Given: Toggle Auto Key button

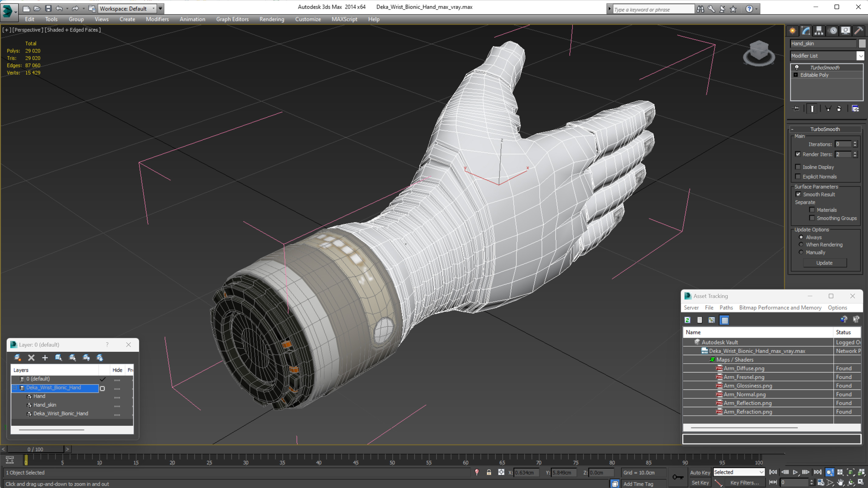Looking at the screenshot, I should (700, 472).
